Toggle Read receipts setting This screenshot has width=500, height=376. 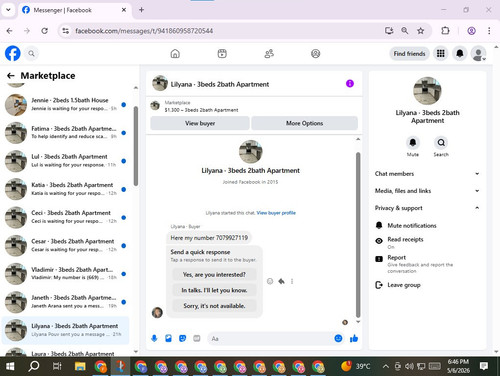(427, 243)
